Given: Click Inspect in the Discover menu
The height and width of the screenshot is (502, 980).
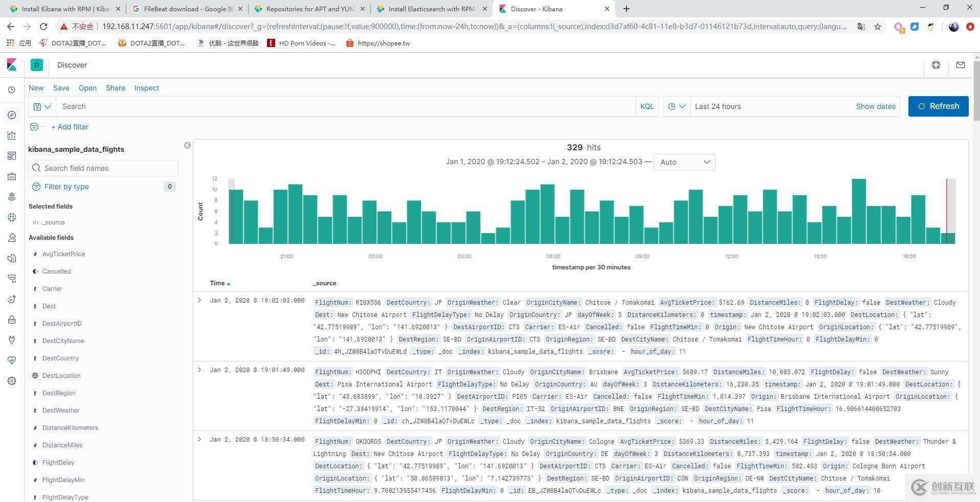Looking at the screenshot, I should [x=146, y=88].
